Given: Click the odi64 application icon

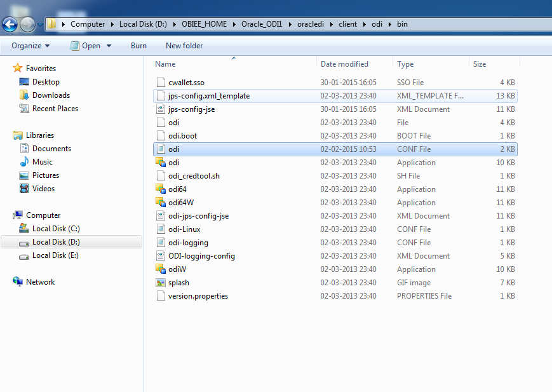Looking at the screenshot, I should (161, 189).
